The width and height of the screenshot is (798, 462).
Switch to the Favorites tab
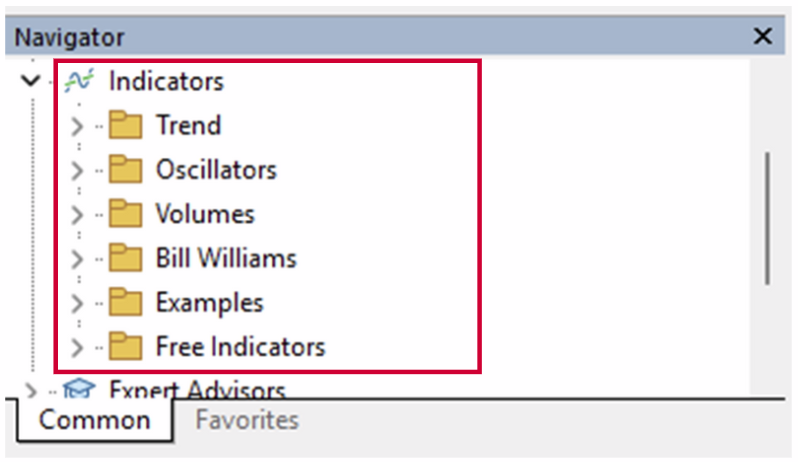247,420
